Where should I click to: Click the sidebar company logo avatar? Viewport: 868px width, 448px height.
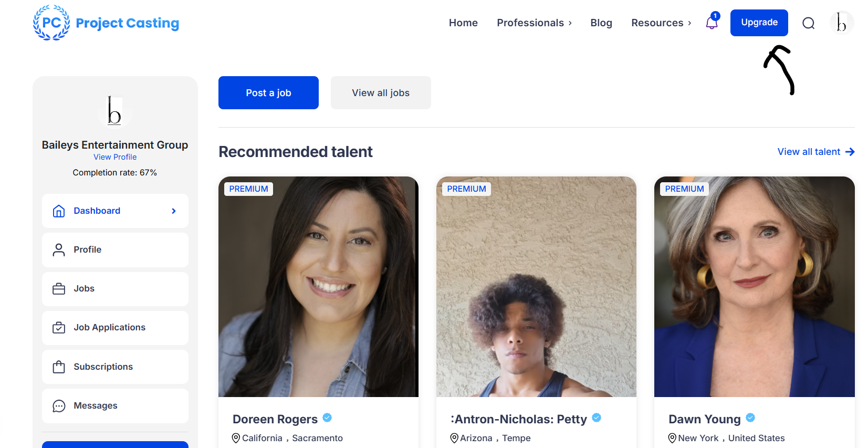point(114,110)
